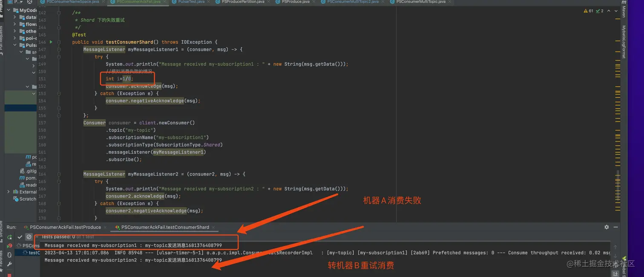The width and height of the screenshot is (644, 277).
Task: Open Run panel gear settings
Action: point(607,227)
